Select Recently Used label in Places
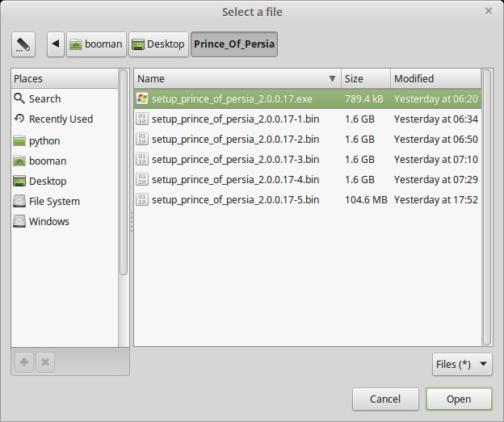The width and height of the screenshot is (504, 422). (x=61, y=119)
